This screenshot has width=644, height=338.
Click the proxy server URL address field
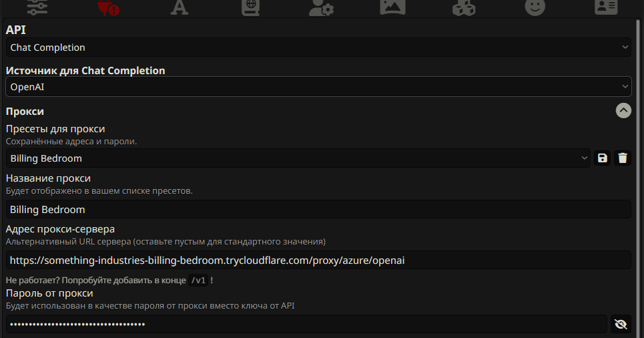(x=318, y=261)
